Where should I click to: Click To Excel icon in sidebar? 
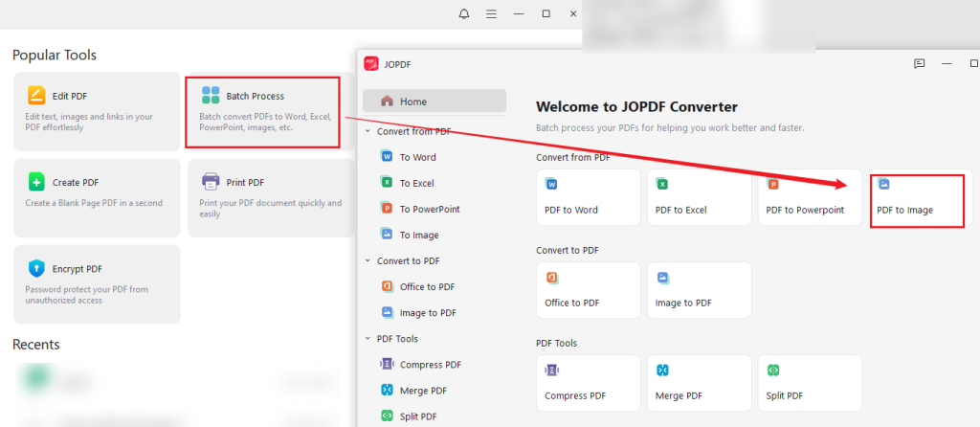[x=387, y=183]
